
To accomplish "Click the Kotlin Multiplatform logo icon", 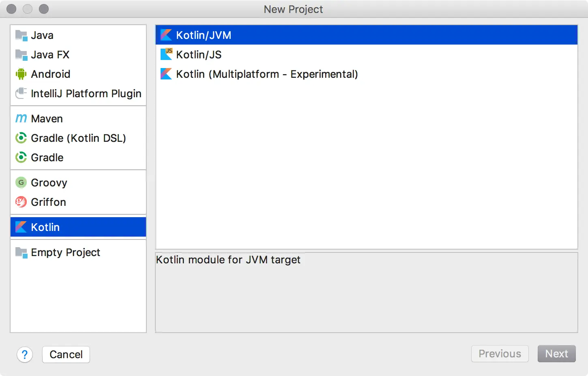I will click(166, 74).
